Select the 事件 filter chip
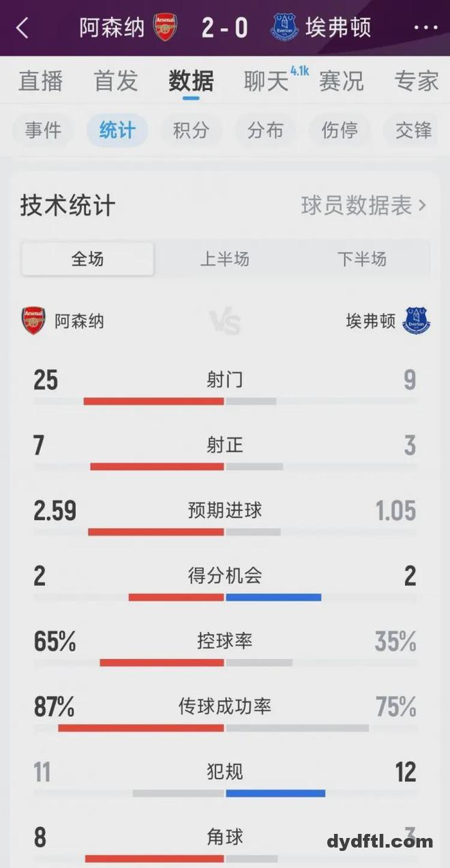 [43, 130]
